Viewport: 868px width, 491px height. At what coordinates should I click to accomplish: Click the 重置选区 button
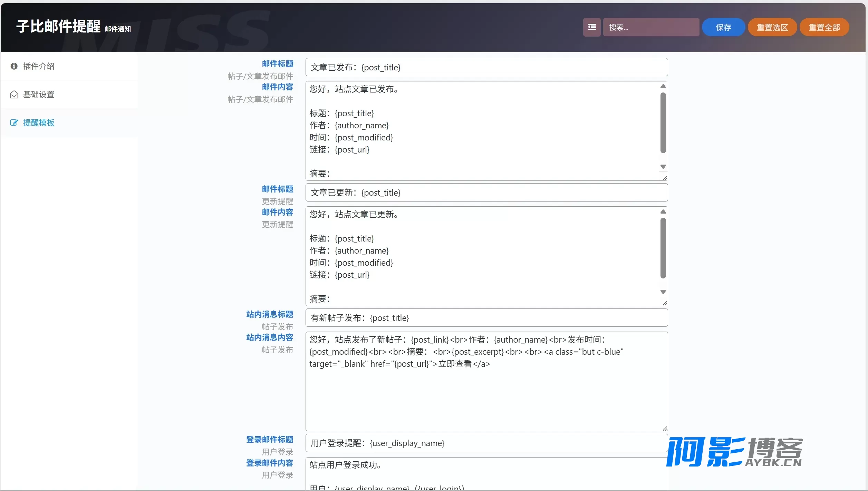(772, 27)
